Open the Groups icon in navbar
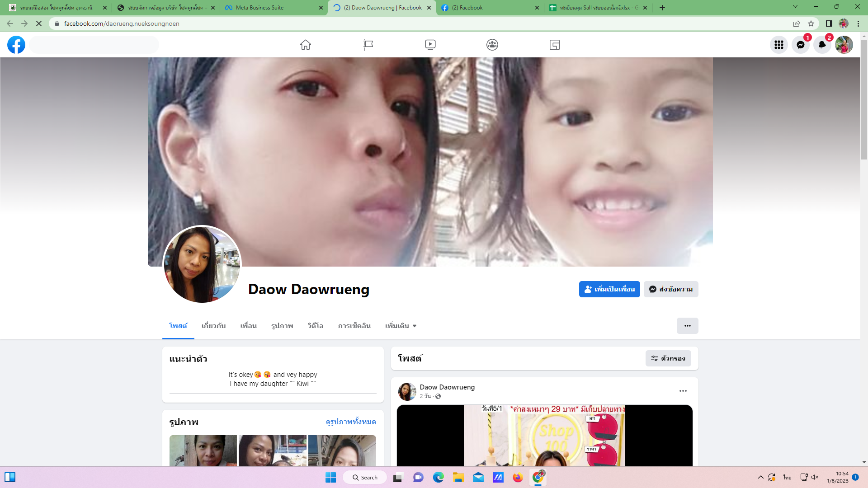This screenshot has width=868, height=488. coord(492,45)
